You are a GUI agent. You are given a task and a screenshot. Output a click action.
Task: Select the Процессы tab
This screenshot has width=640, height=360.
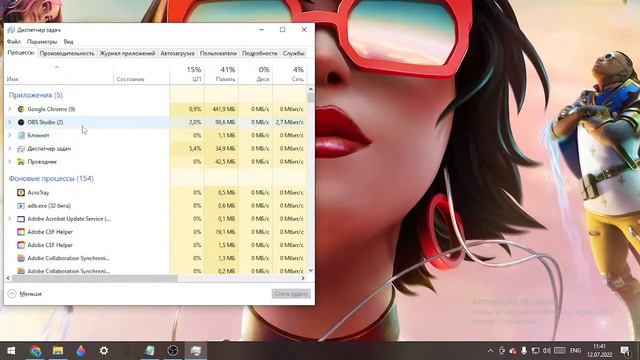(x=20, y=53)
